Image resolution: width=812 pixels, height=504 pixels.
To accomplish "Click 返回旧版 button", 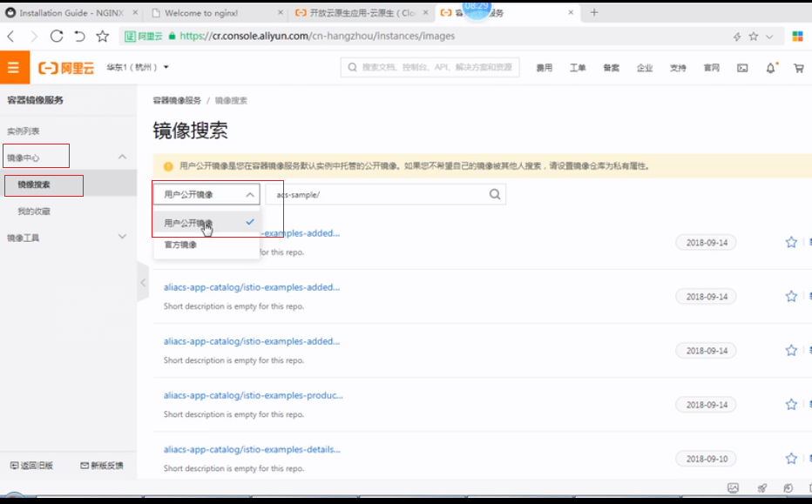I will pos(32,466).
